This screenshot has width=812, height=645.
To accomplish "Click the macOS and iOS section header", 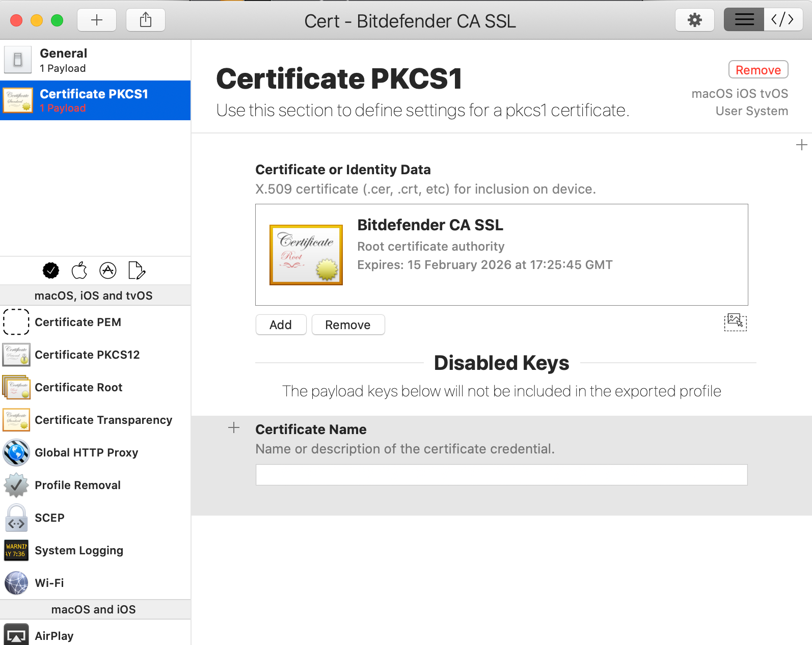I will pyautogui.click(x=95, y=609).
